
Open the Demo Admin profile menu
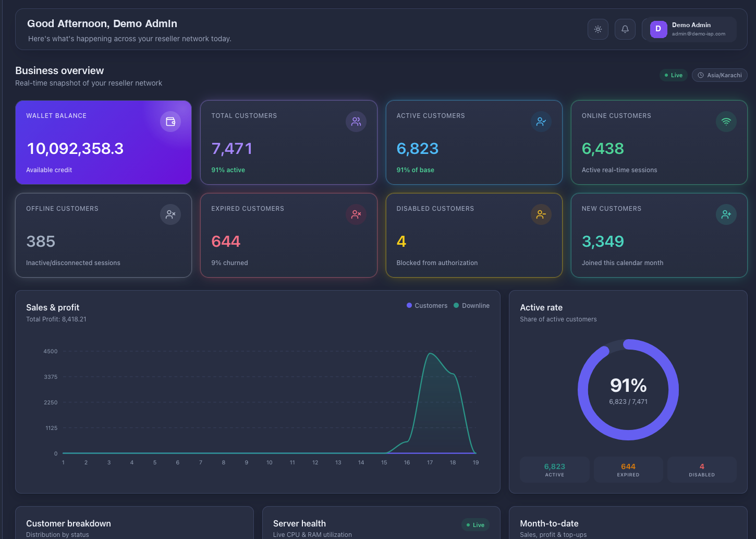click(x=689, y=29)
